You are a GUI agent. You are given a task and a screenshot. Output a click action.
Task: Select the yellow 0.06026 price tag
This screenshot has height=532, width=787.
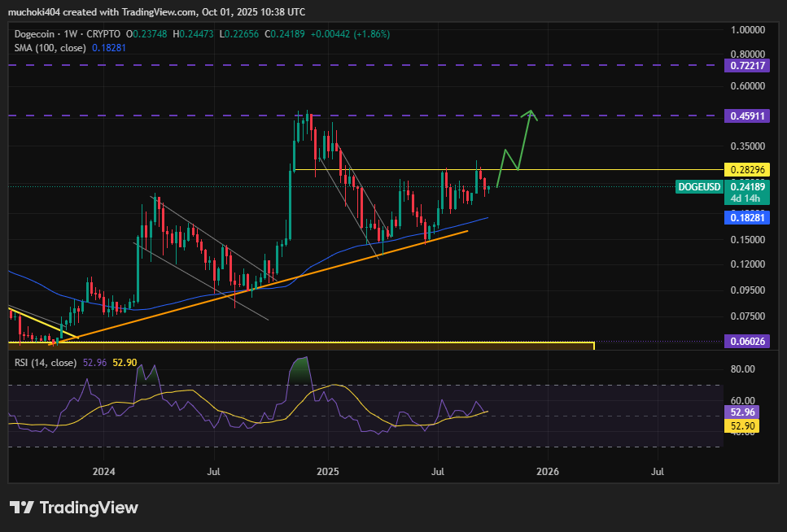pos(746,342)
